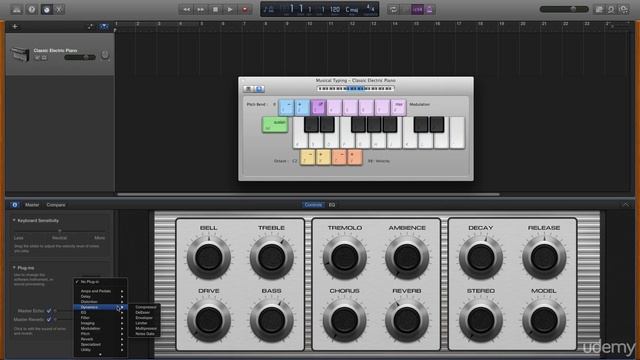The image size is (640, 360).
Task: Raise octave with the yellow plus key
Action: tap(323, 157)
